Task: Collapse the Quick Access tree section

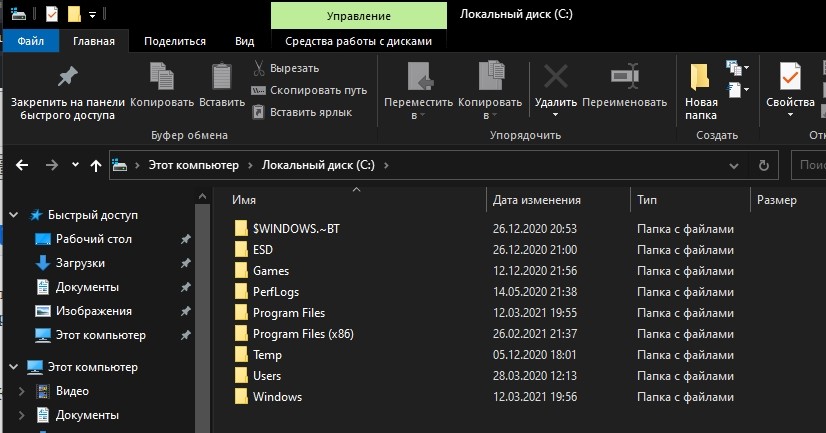Action: (14, 215)
